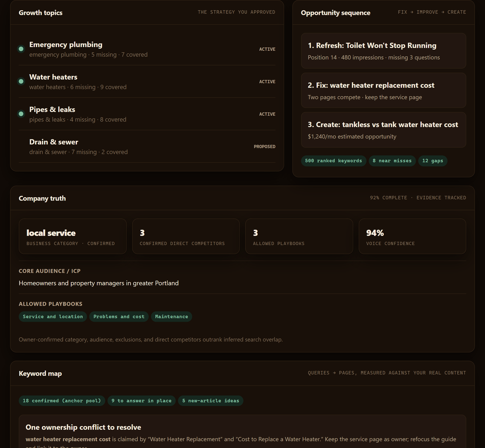Click the Maintenance playbook tag
The image size is (485, 448).
pyautogui.click(x=172, y=317)
